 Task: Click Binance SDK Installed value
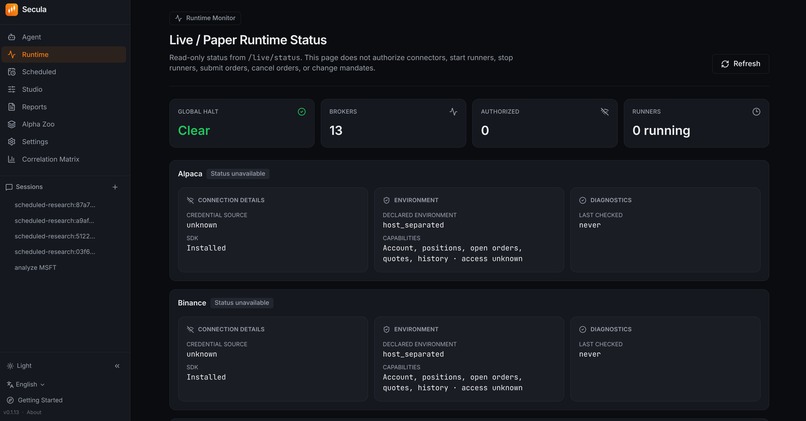(x=206, y=377)
